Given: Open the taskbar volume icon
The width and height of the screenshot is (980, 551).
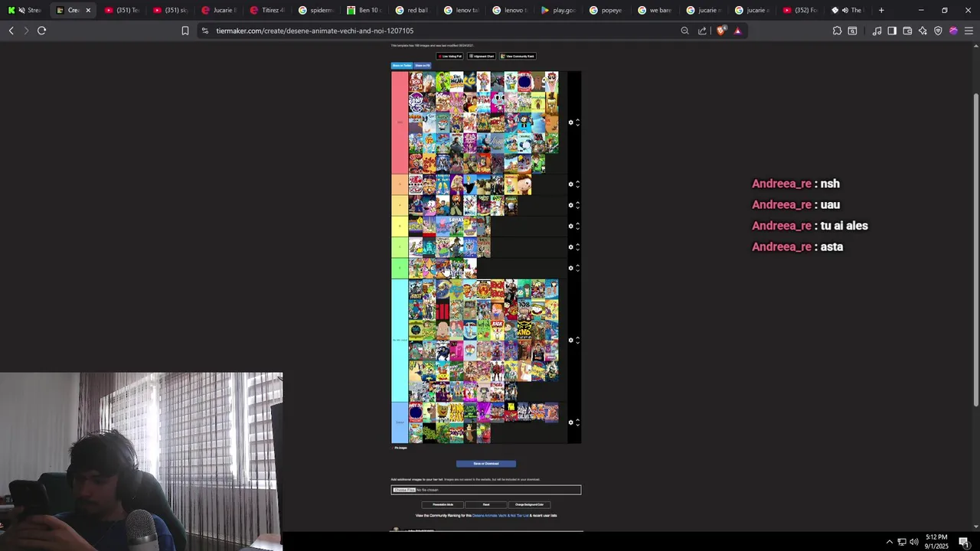Looking at the screenshot, I should (x=913, y=542).
